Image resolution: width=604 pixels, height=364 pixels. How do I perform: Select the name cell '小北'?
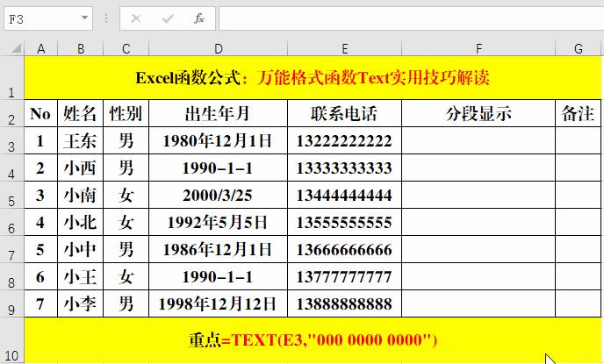click(80, 223)
